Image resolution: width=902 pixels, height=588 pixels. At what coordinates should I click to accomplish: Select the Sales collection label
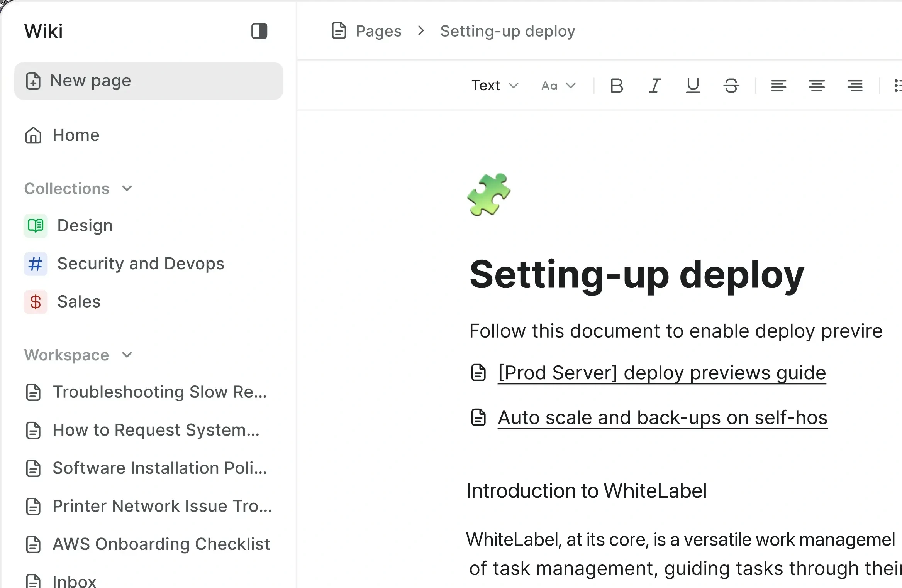point(79,301)
